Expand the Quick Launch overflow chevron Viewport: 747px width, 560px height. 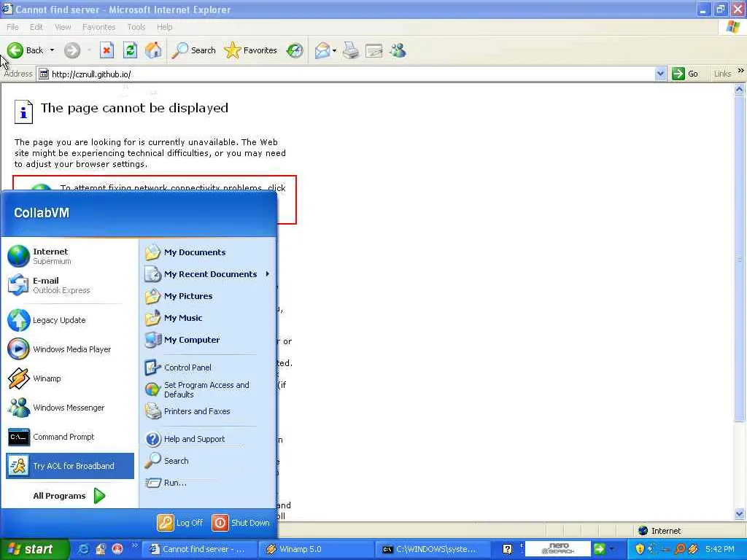tap(134, 545)
